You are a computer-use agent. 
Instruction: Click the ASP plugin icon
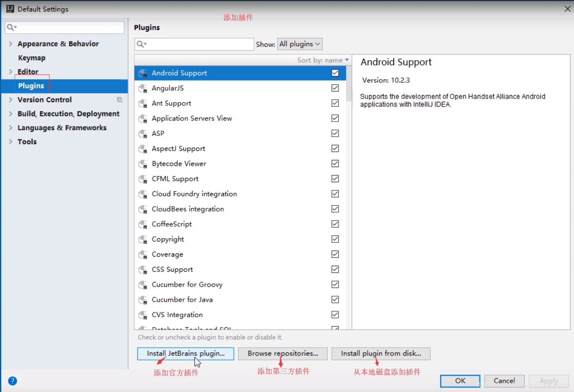[x=143, y=133]
